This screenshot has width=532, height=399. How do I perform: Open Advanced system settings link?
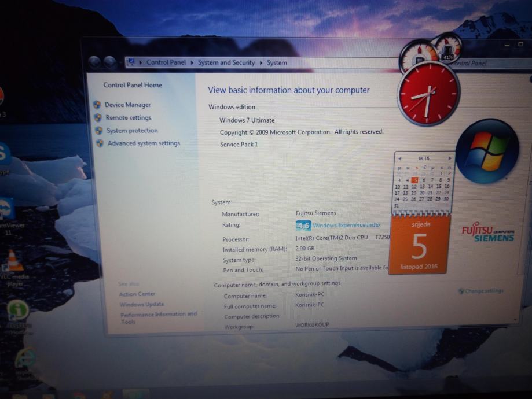(x=144, y=143)
